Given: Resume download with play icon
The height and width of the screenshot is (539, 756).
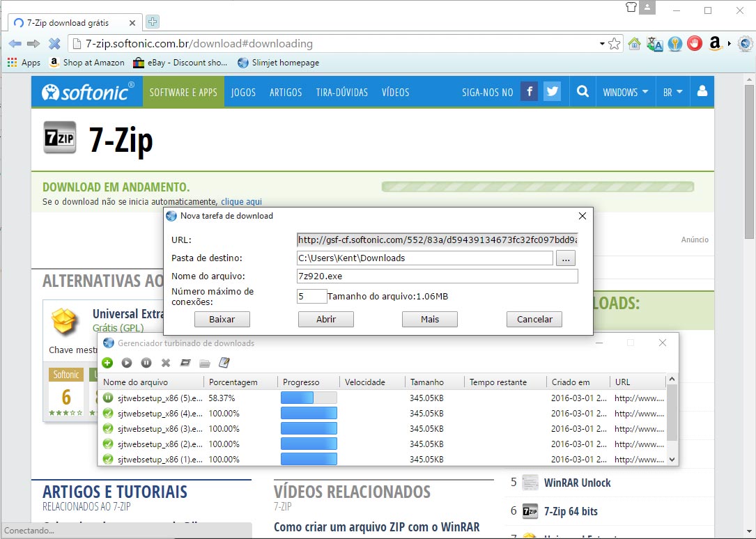Looking at the screenshot, I should 127,363.
